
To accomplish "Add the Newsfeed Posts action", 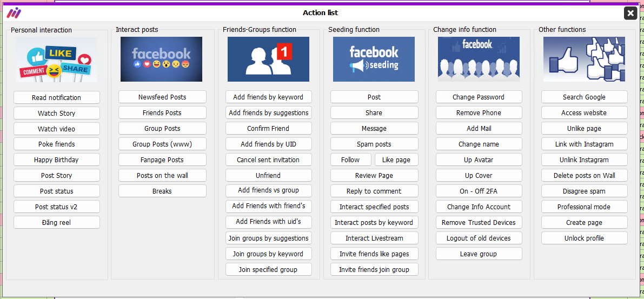I will point(162,97).
